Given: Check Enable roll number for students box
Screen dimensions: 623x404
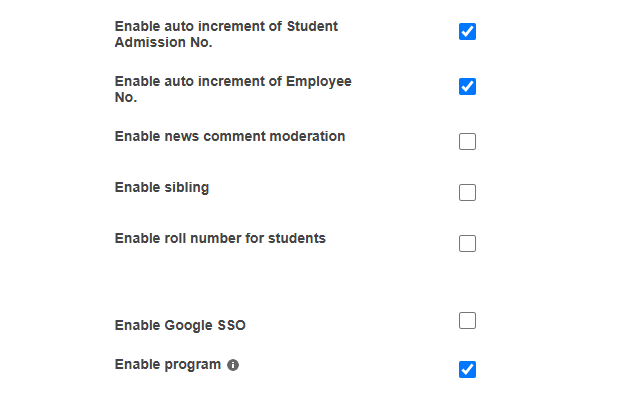Looking at the screenshot, I should click(x=467, y=243).
